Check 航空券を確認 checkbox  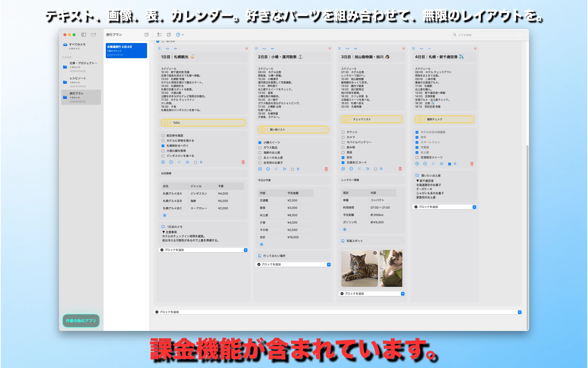tap(163, 136)
